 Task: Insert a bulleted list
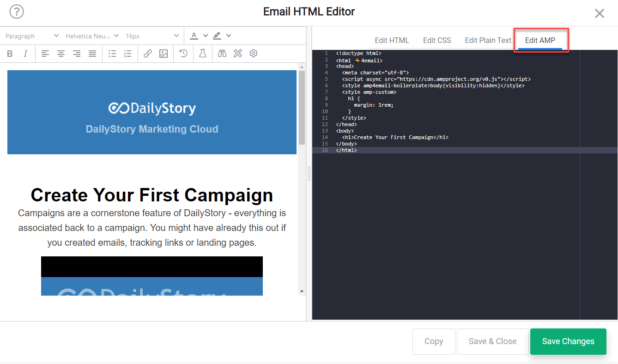[x=112, y=54]
